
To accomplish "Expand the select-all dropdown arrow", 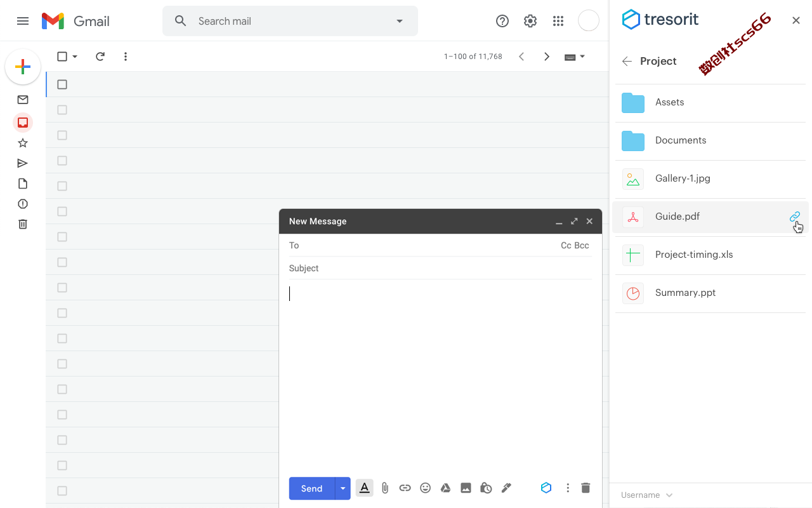I will coord(75,57).
